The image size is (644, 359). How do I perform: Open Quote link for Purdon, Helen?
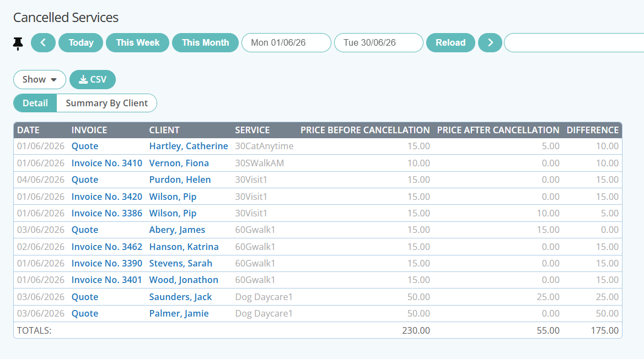(85, 179)
